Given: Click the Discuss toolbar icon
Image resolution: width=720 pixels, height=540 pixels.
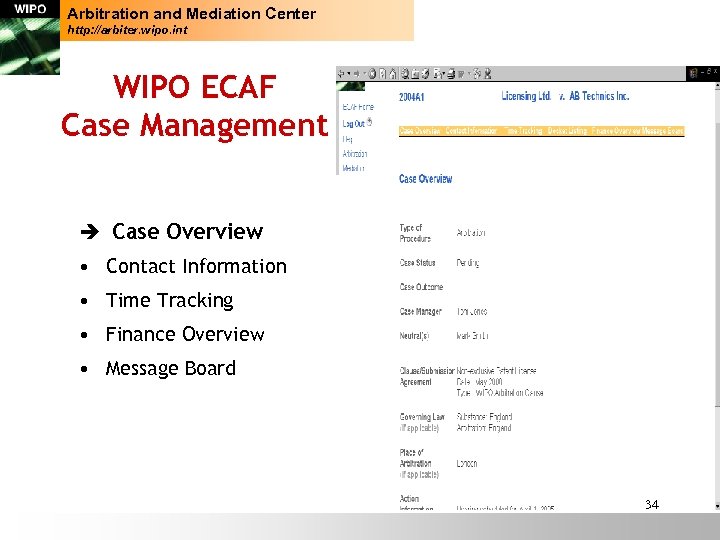Looking at the screenshot, I should (x=477, y=73).
